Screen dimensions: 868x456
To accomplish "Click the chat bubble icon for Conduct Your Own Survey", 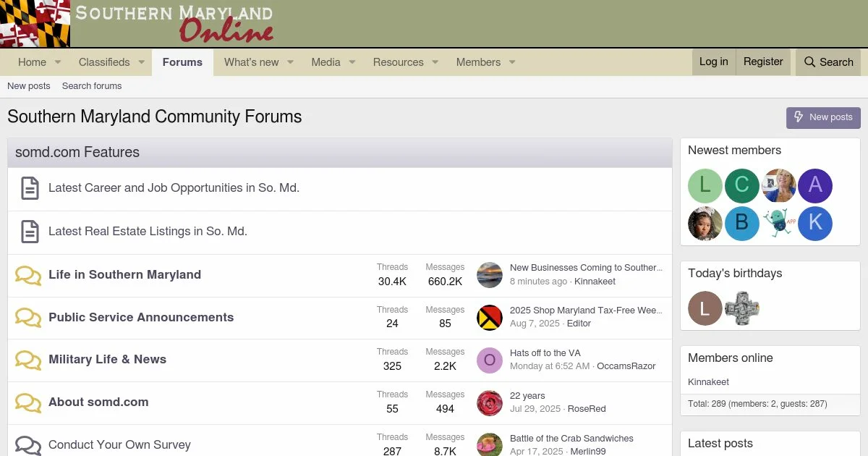I will (x=28, y=445).
